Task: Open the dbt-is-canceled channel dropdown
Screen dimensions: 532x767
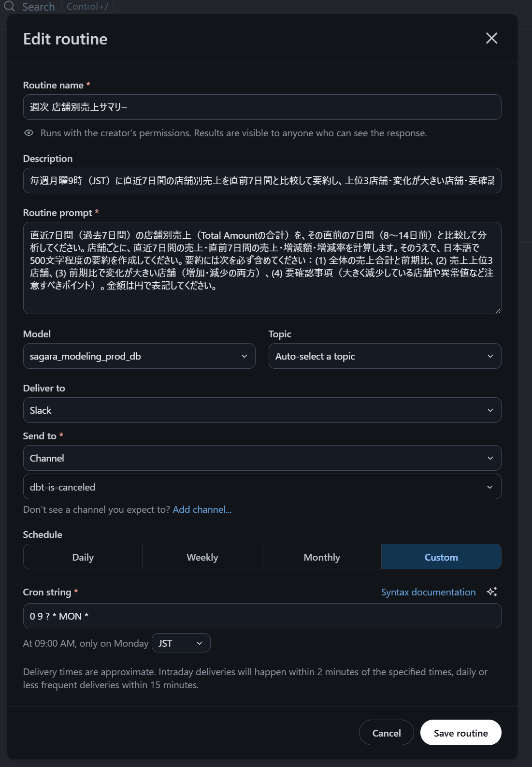Action: [262, 487]
